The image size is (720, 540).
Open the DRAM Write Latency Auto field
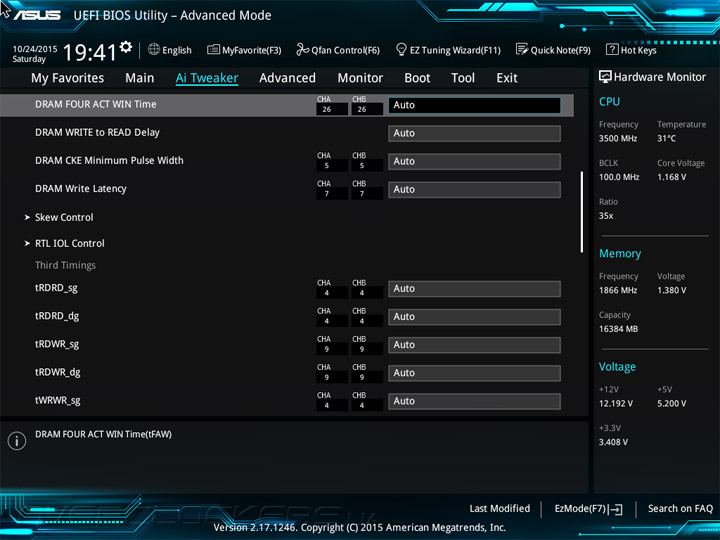click(473, 189)
